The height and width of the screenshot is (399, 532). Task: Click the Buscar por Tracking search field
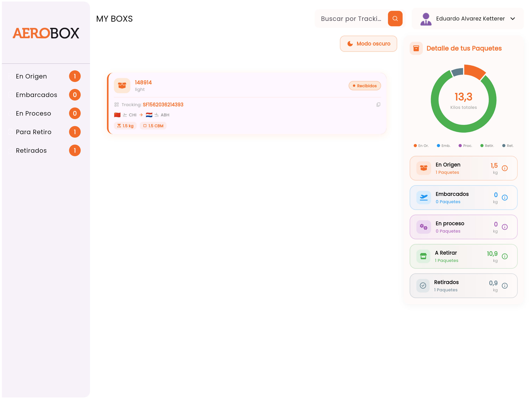(x=351, y=19)
